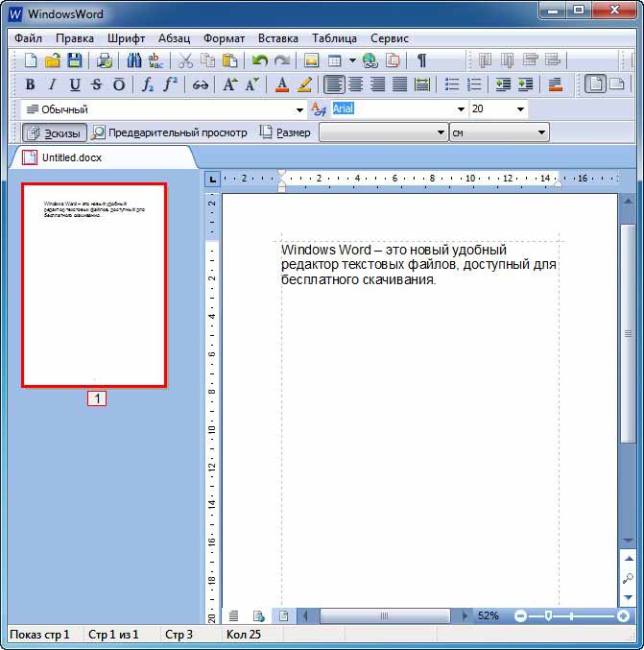
Task: Click the decrease indent icon
Action: pos(503,84)
